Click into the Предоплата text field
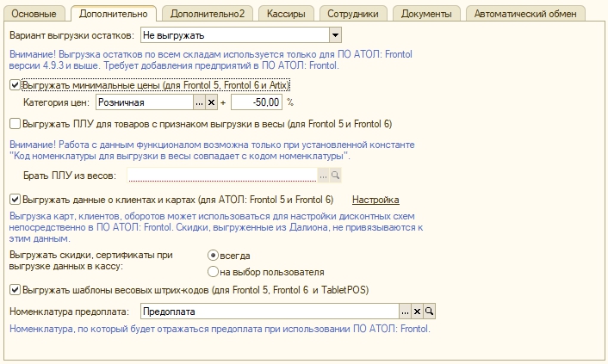 pyautogui.click(x=267, y=311)
